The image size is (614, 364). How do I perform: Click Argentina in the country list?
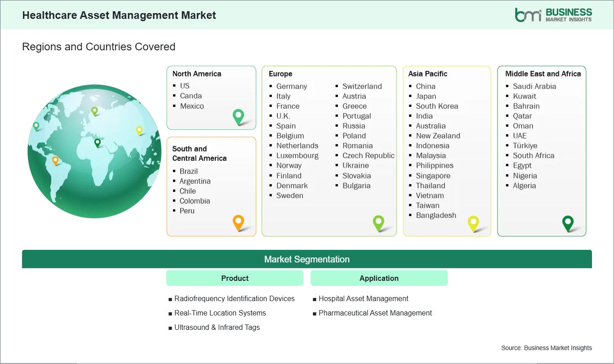[195, 181]
